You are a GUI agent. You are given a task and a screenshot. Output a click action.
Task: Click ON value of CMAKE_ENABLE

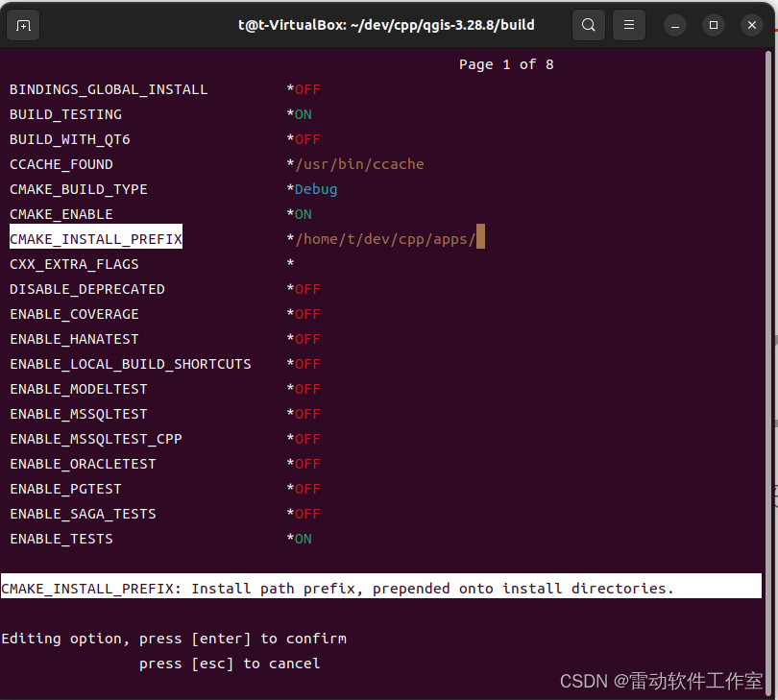(x=304, y=214)
